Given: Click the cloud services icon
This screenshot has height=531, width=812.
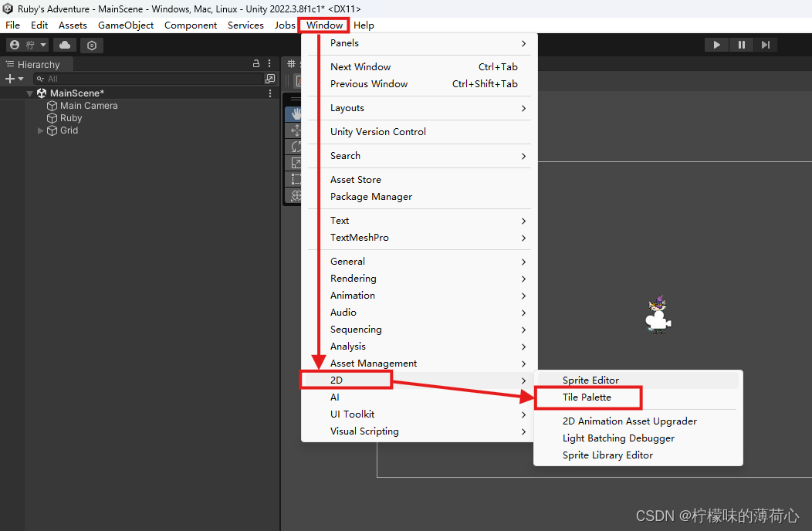Looking at the screenshot, I should click(65, 45).
